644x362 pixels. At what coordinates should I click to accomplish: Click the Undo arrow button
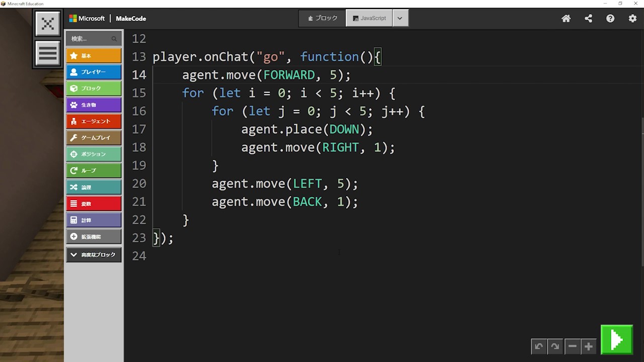(x=539, y=346)
